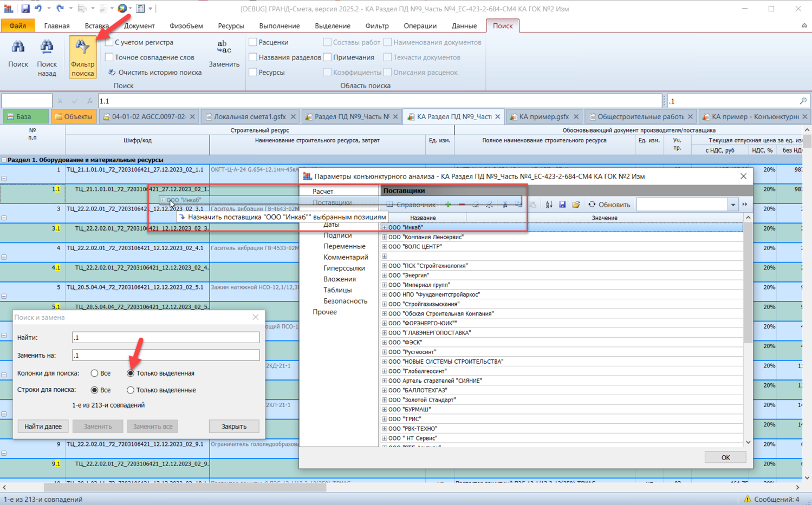
Task: Expand the ООО "Энергия" tree node
Action: [x=385, y=276]
